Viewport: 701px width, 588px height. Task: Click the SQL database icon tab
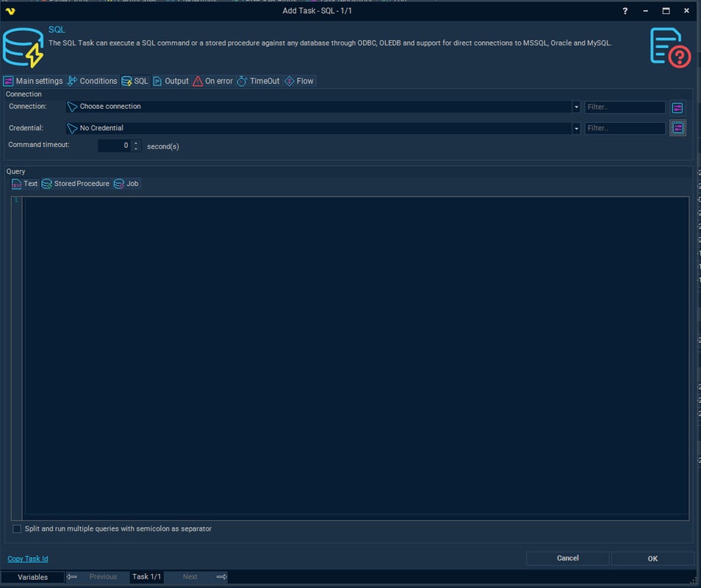[126, 81]
